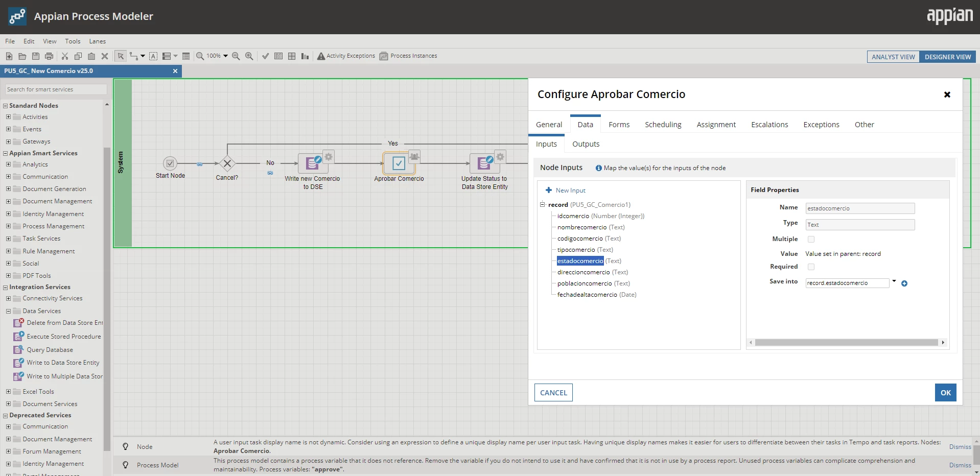Dismiss the Node recommendation
The height and width of the screenshot is (476, 980).
coord(960,447)
